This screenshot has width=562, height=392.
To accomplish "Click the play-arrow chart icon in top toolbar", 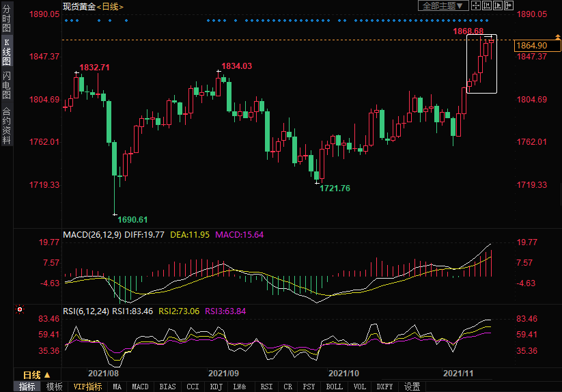I will (497, 6).
